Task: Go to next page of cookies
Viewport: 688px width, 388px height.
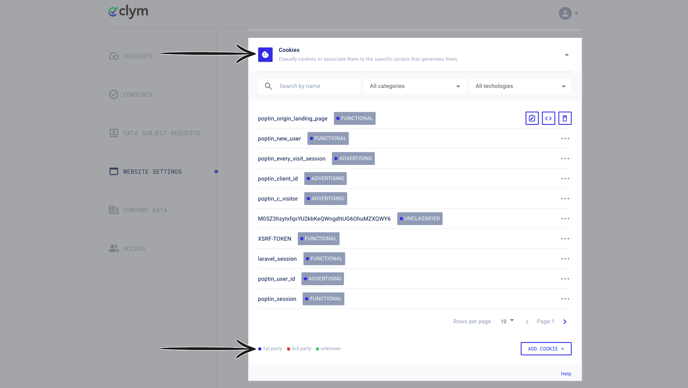Action: point(565,322)
